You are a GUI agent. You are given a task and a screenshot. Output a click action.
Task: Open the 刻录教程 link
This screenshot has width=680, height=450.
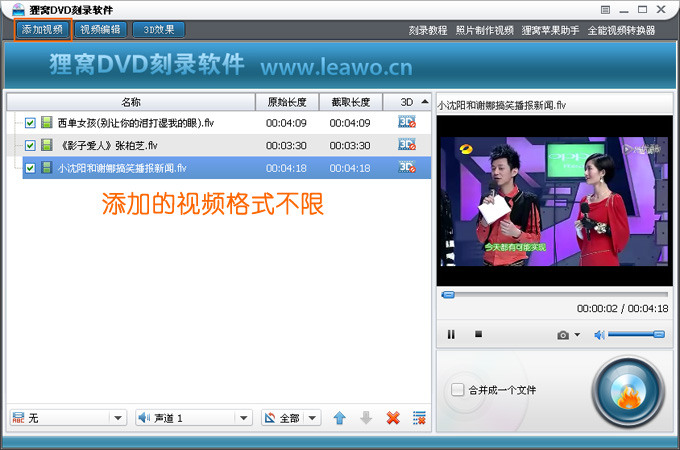[x=428, y=30]
